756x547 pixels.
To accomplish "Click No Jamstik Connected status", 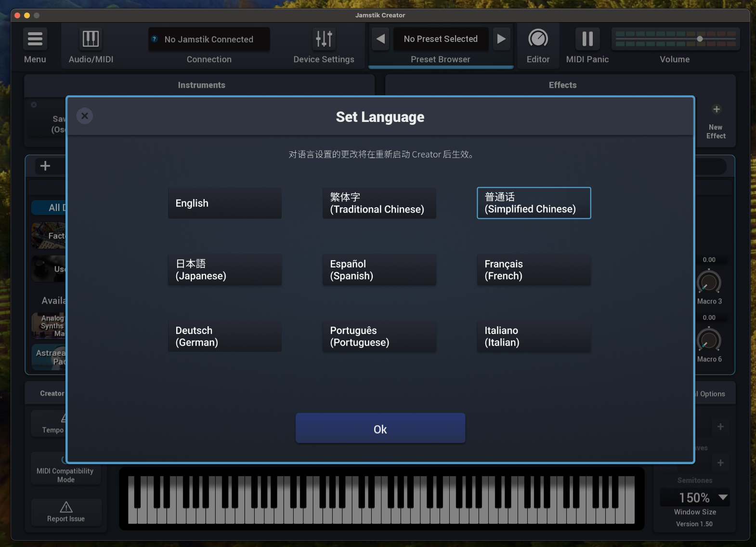I will (x=209, y=40).
